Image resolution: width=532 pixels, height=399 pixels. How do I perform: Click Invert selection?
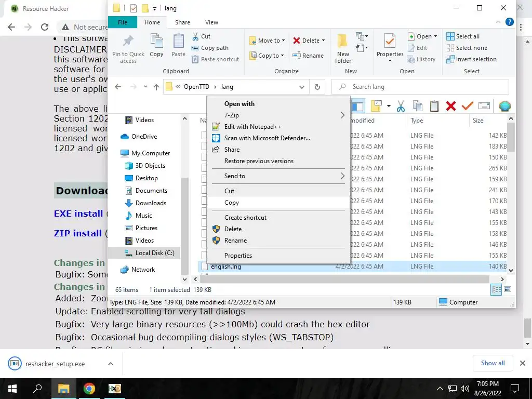pyautogui.click(x=471, y=59)
